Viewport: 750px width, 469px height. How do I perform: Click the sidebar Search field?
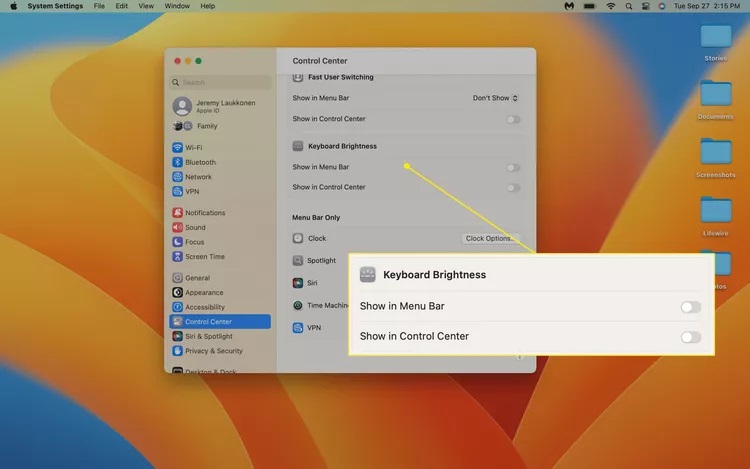pos(220,82)
